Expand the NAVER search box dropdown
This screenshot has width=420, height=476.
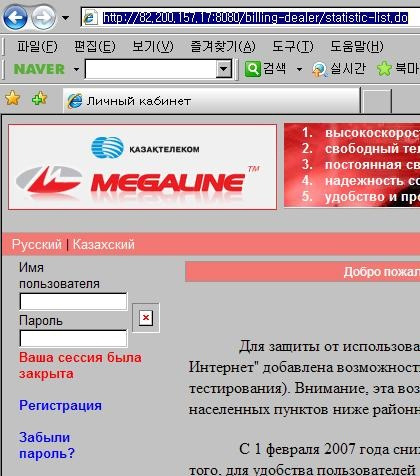tap(224, 69)
